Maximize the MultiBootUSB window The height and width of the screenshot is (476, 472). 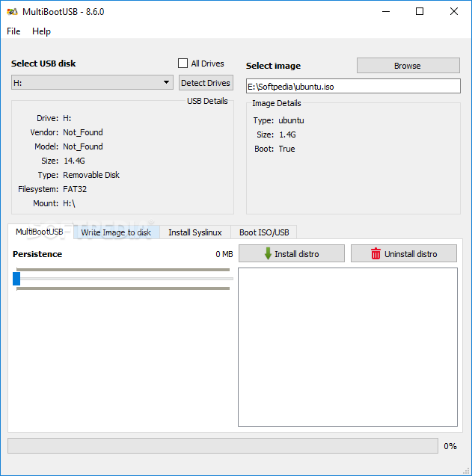[420, 11]
